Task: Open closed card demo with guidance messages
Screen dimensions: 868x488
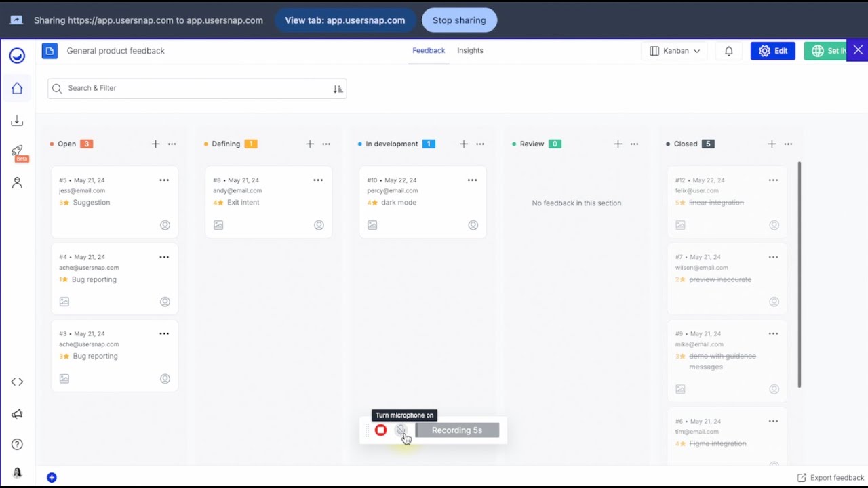Action: (x=722, y=361)
